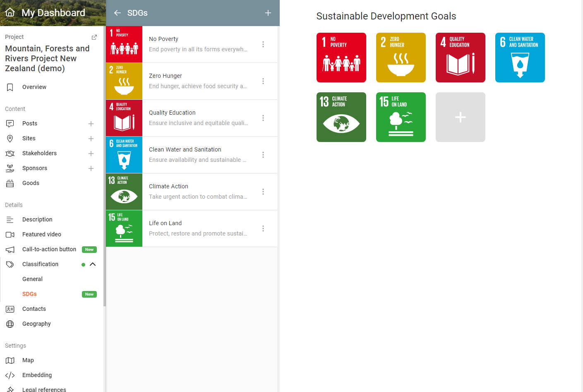Viewport: 583px width, 392px height.
Task: Click the Sponsors hand-plant icon
Action: tap(10, 168)
